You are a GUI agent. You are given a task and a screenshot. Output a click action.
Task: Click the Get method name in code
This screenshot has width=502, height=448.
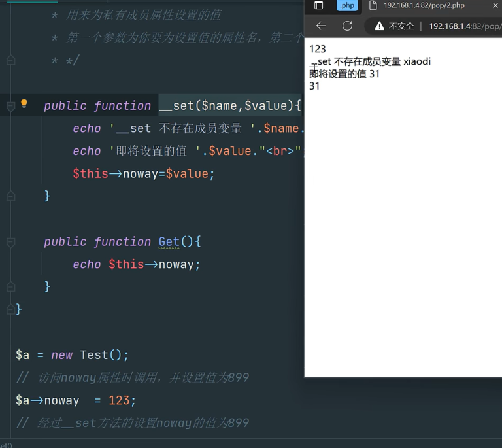(x=169, y=242)
